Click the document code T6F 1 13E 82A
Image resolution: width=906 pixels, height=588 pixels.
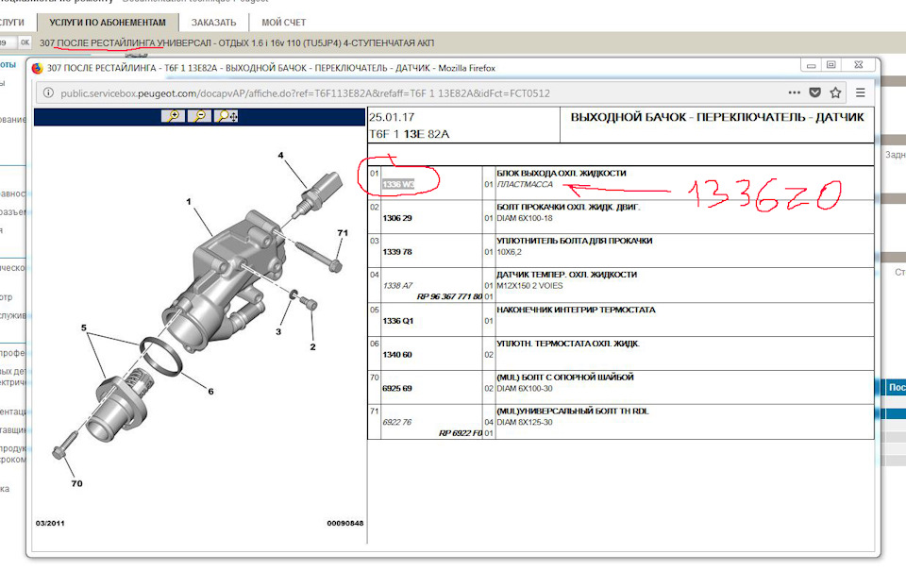pos(409,134)
